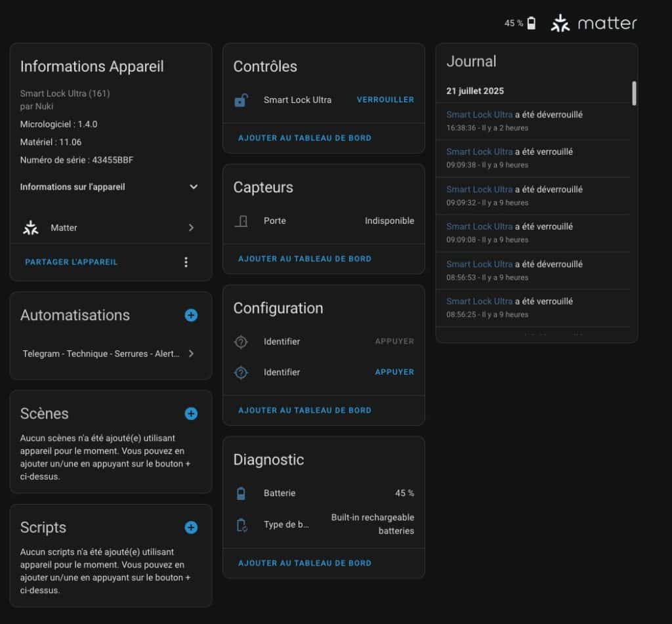The width and height of the screenshot is (672, 624).
Task: Click the Porte sensor label
Action: [x=275, y=220]
